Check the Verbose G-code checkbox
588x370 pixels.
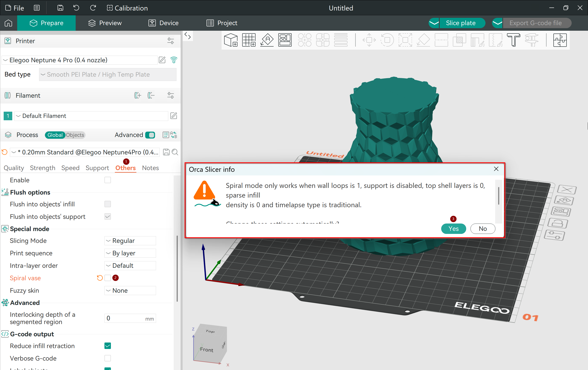[x=108, y=358]
